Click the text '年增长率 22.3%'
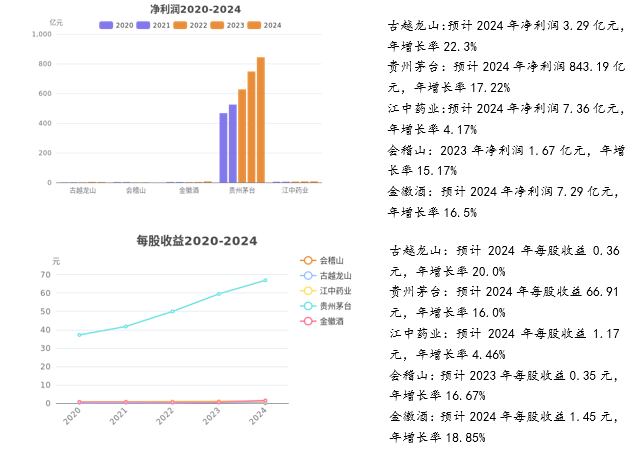The width and height of the screenshot is (636, 455). 432,46
